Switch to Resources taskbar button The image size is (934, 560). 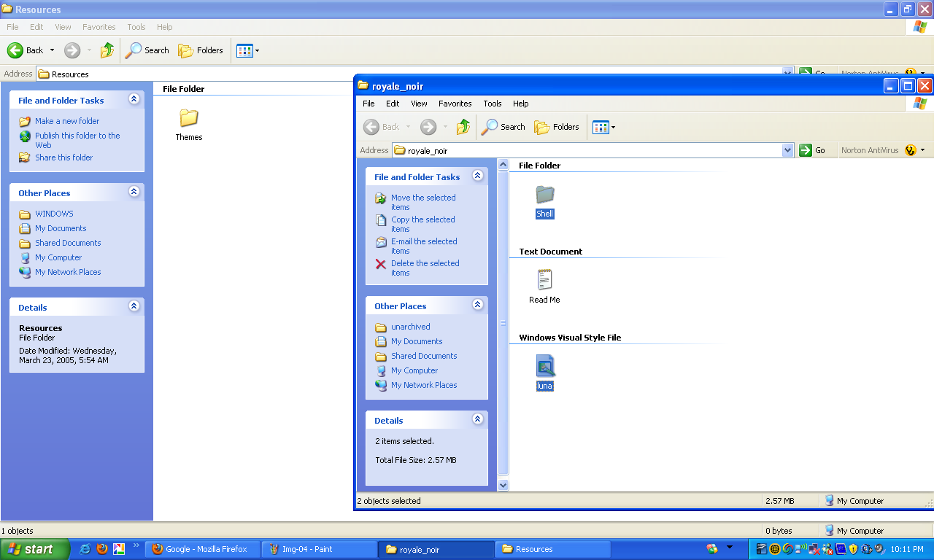pyautogui.click(x=553, y=549)
